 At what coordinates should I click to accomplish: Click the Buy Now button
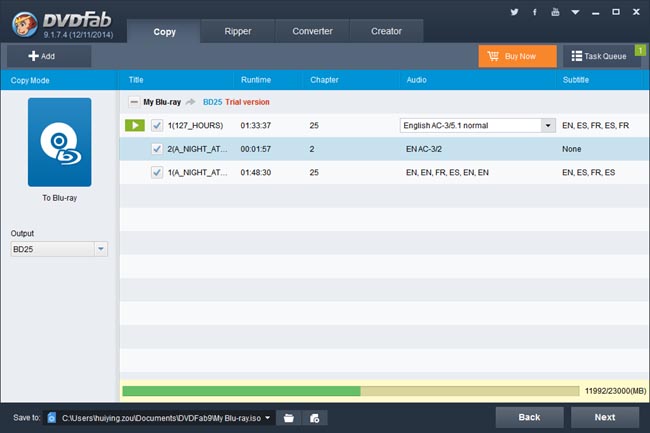click(x=517, y=56)
